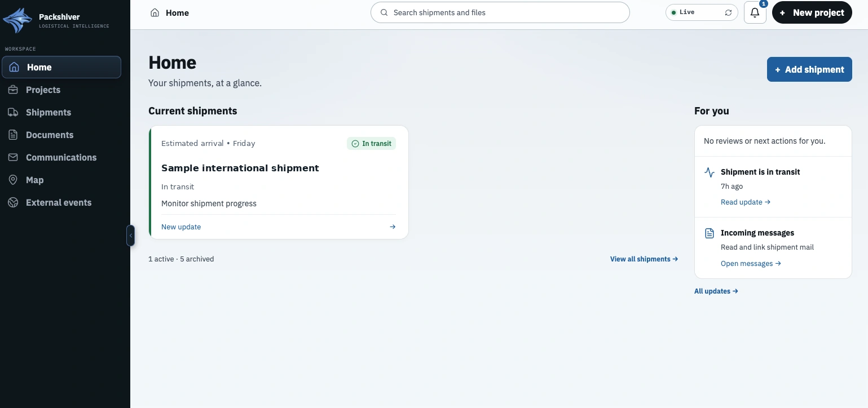Click the Documents file icon in sidebar

tap(13, 135)
